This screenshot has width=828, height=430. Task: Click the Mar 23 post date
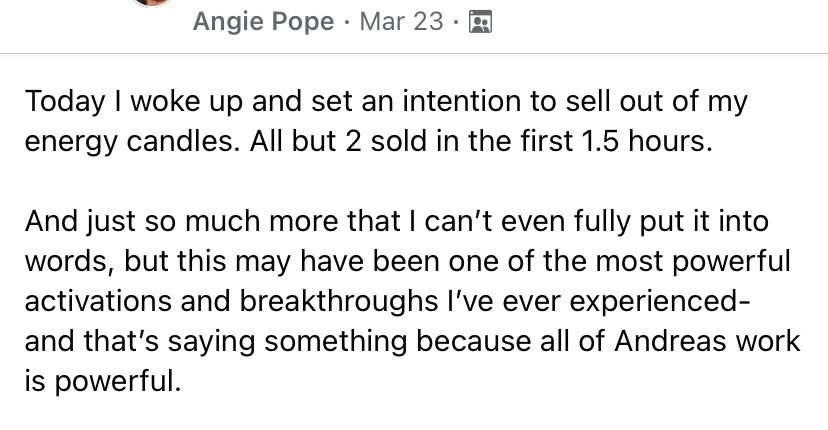[x=400, y=22]
